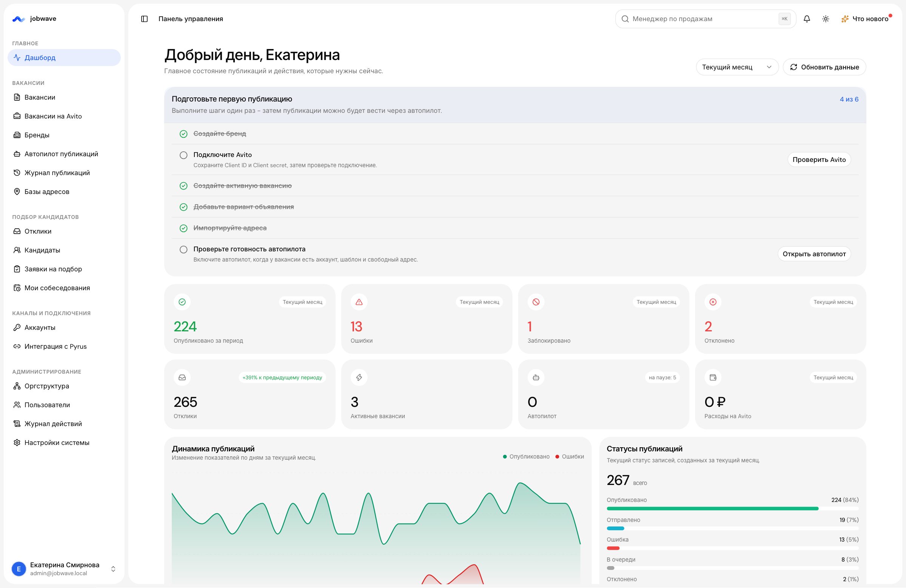Collapse the sidebar with the panel icon
Viewport: 906px width, 588px height.
tap(144, 19)
